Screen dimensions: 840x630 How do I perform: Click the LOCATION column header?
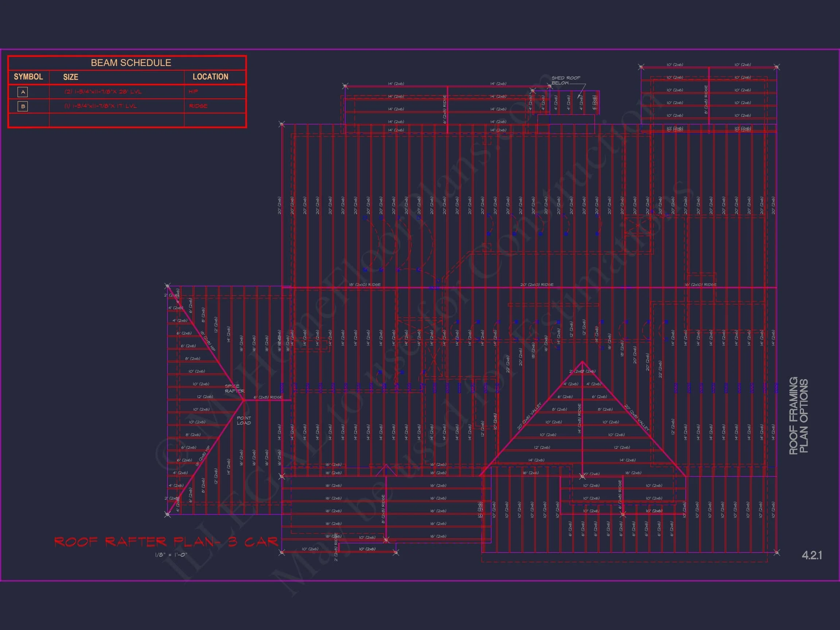click(210, 77)
